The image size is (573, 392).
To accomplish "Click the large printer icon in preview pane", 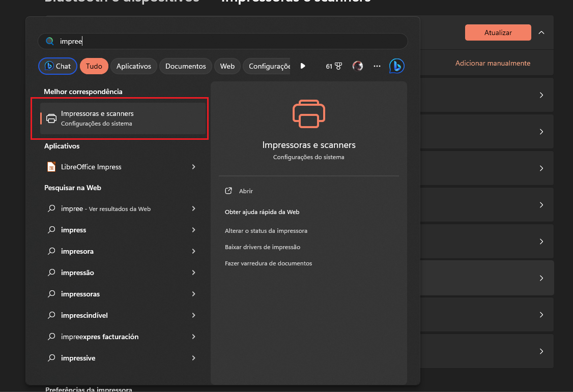I will click(x=308, y=114).
